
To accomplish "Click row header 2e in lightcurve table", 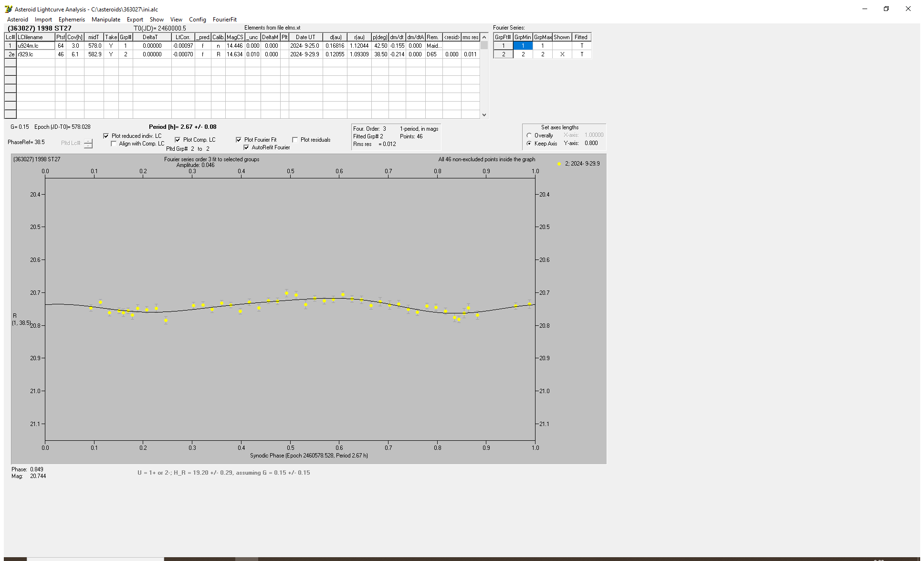I will pyautogui.click(x=10, y=54).
